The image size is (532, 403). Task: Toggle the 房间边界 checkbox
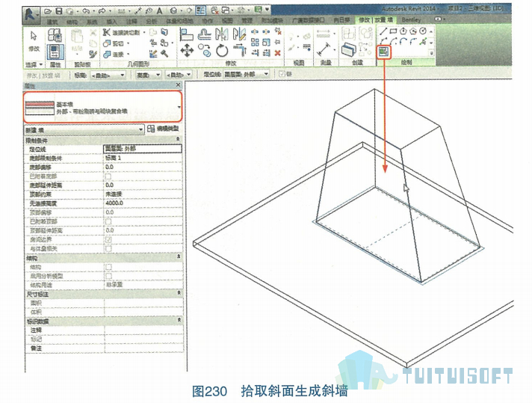click(108, 240)
